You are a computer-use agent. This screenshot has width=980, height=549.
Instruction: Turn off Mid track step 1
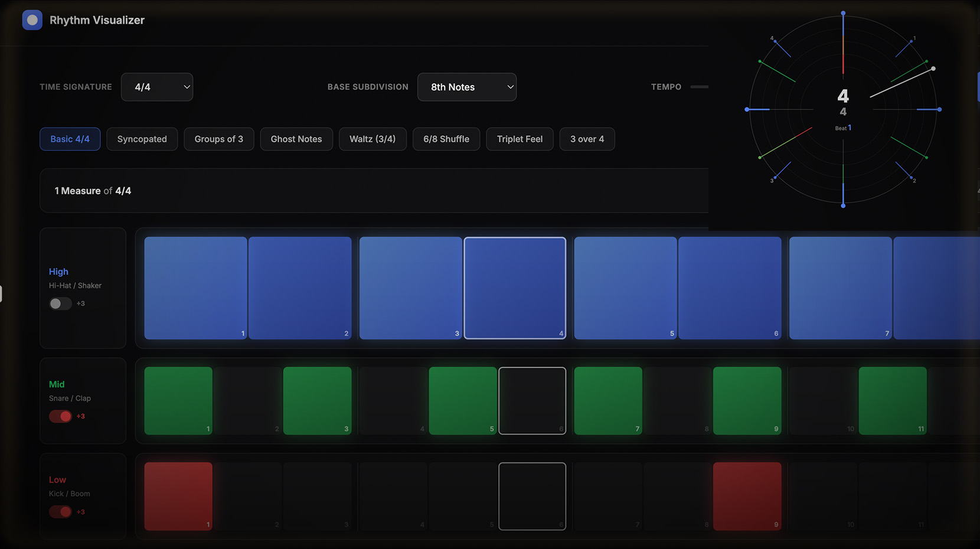click(x=178, y=401)
